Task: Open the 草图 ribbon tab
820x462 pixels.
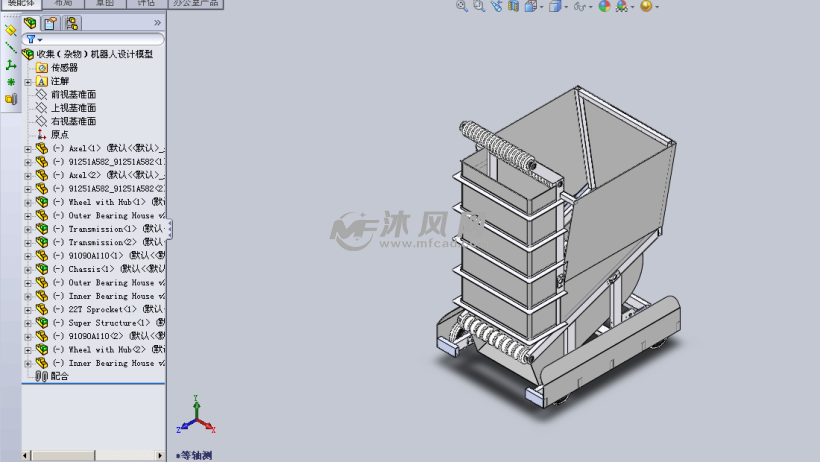Action: pyautogui.click(x=105, y=4)
